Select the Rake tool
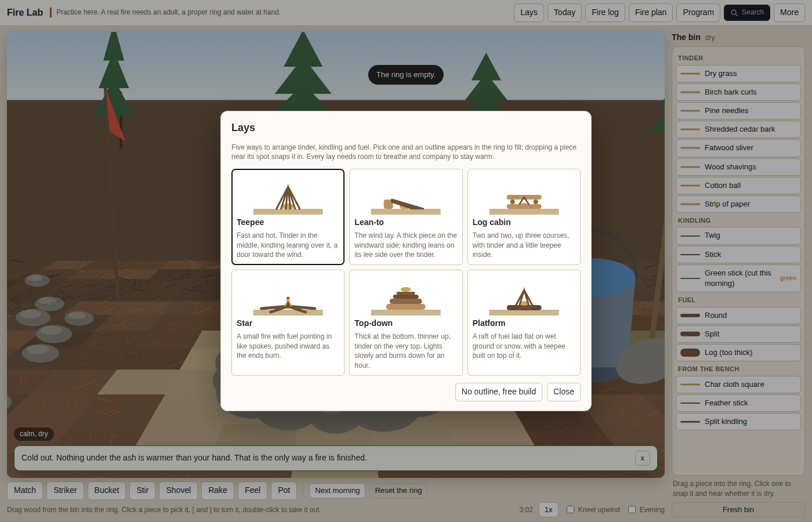Viewport: 812px width, 522px height. pos(218,491)
